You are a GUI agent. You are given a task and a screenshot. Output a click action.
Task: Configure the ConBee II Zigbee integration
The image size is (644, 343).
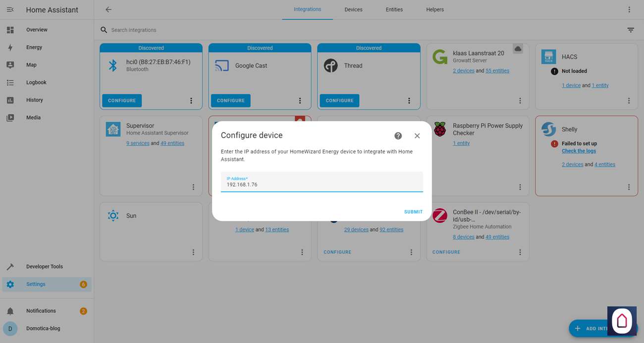click(446, 252)
